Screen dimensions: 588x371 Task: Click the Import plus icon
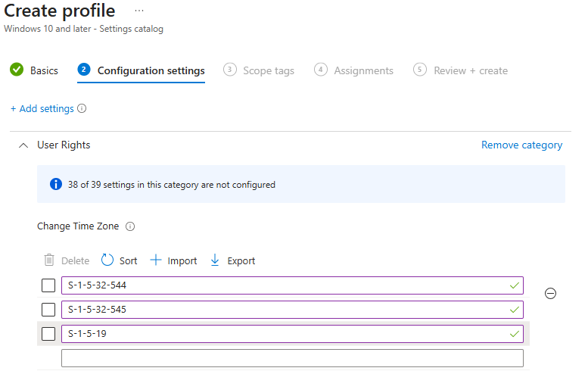pyautogui.click(x=156, y=260)
